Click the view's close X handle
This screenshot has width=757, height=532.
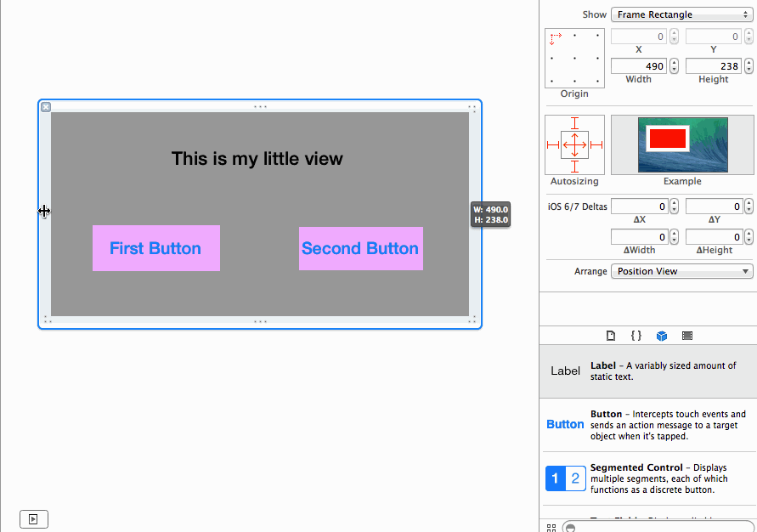pos(46,107)
